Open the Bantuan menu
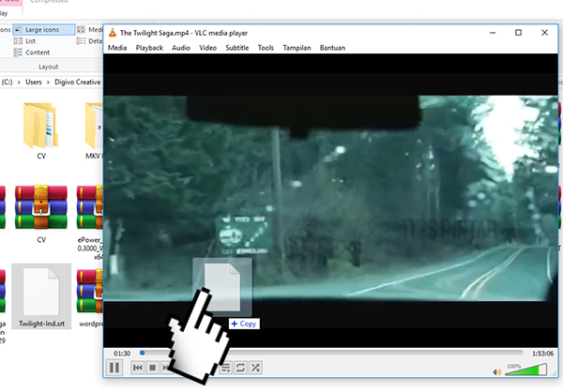563x392 pixels. (x=332, y=48)
